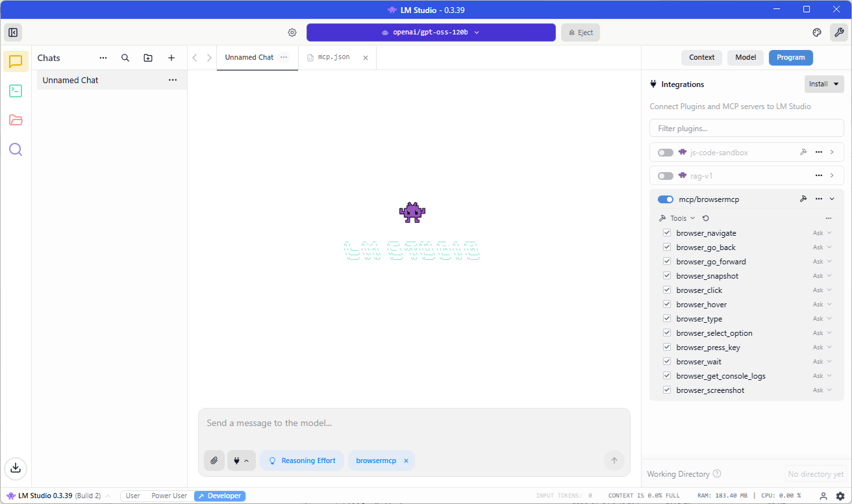This screenshot has width=852, height=504.
Task: Open the Downloads icon at bottom left
Action: pyautogui.click(x=16, y=467)
